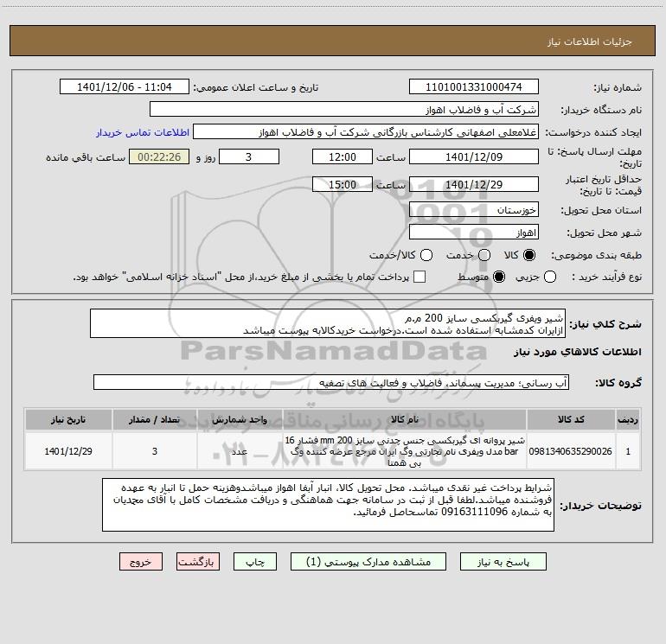Click the announcement date field 1401/12/06 - 11:04

125,86
